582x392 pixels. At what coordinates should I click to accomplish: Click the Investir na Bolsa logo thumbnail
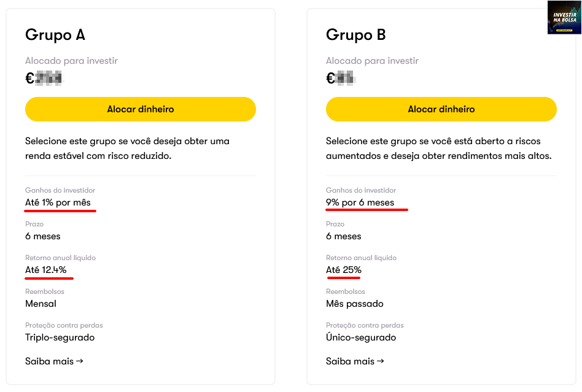(x=564, y=18)
